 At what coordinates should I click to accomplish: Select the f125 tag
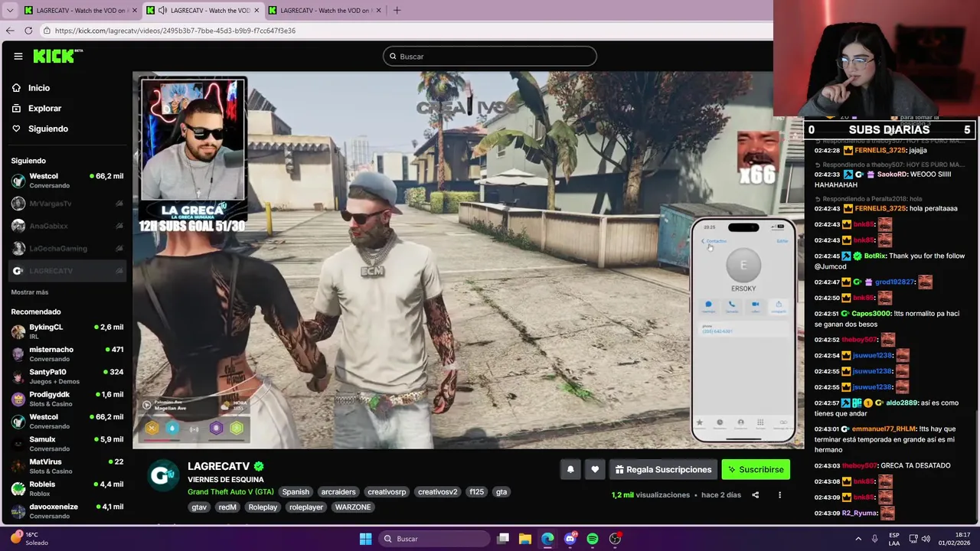coord(477,492)
